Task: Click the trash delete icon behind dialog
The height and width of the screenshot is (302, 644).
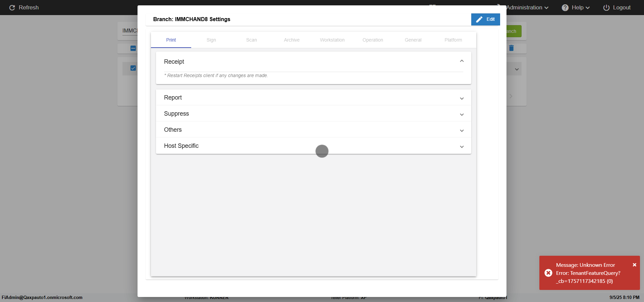Action: pyautogui.click(x=511, y=48)
